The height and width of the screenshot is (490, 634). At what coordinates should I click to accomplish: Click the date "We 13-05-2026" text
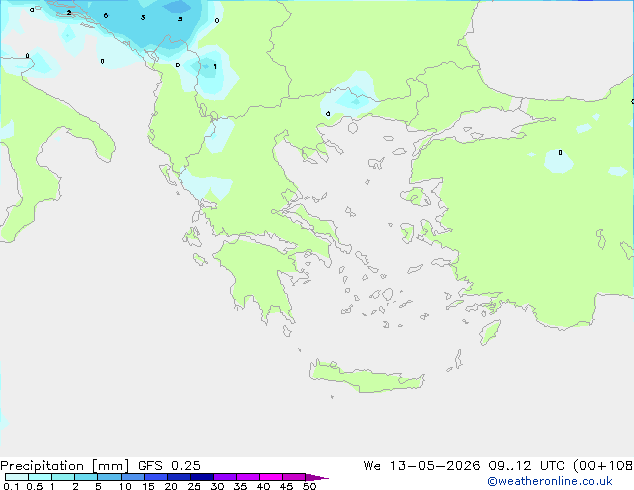422,466
